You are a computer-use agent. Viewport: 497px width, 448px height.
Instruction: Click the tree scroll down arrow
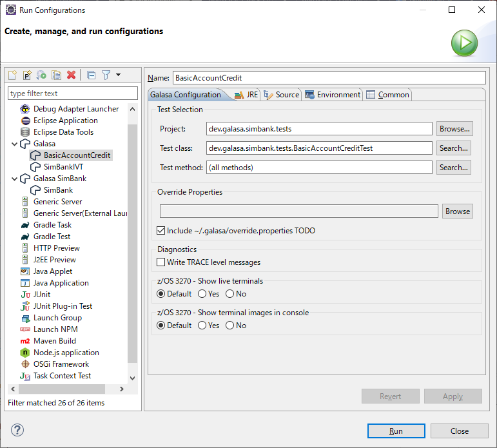click(133, 378)
